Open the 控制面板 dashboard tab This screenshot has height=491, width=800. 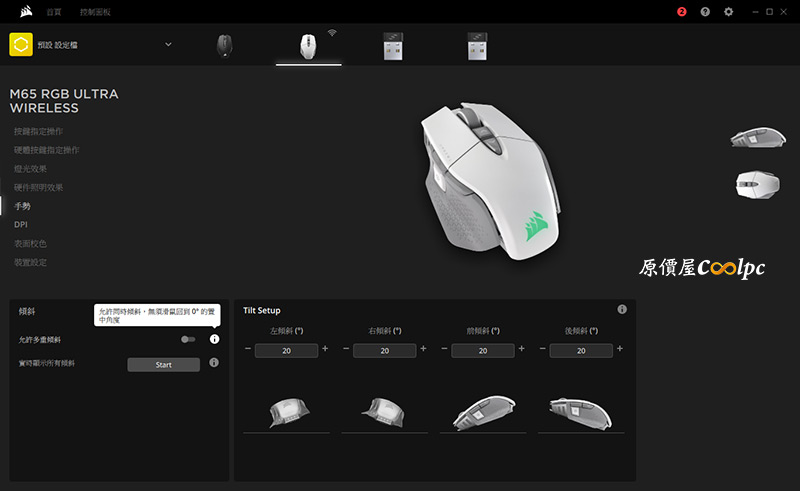point(95,12)
